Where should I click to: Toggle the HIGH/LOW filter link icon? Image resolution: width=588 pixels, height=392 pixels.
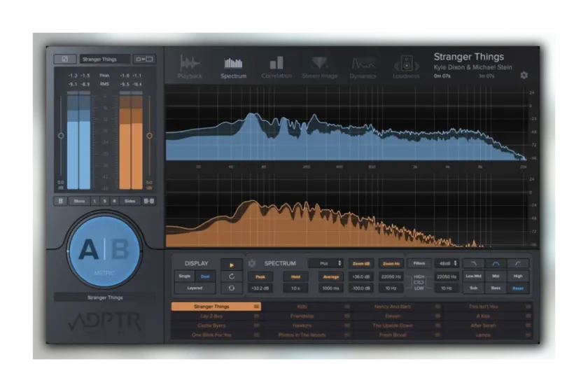point(419,282)
